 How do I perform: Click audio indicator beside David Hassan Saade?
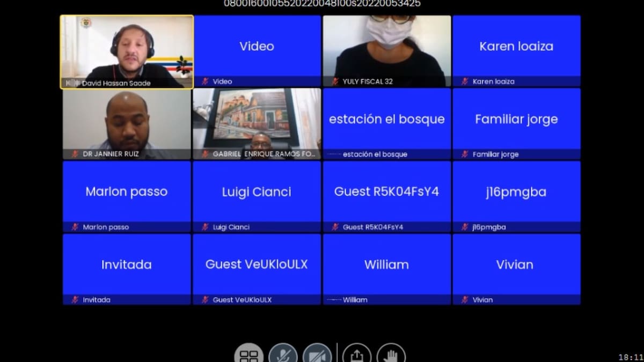72,83
